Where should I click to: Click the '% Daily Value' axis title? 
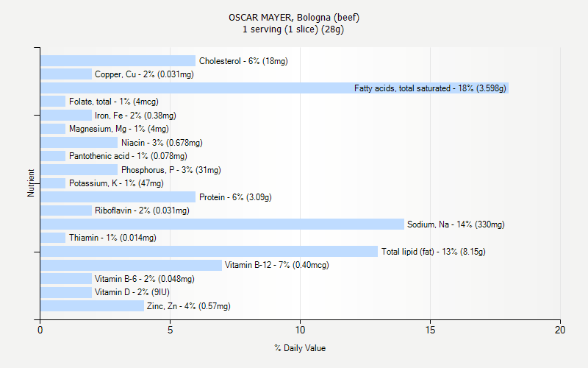point(300,348)
